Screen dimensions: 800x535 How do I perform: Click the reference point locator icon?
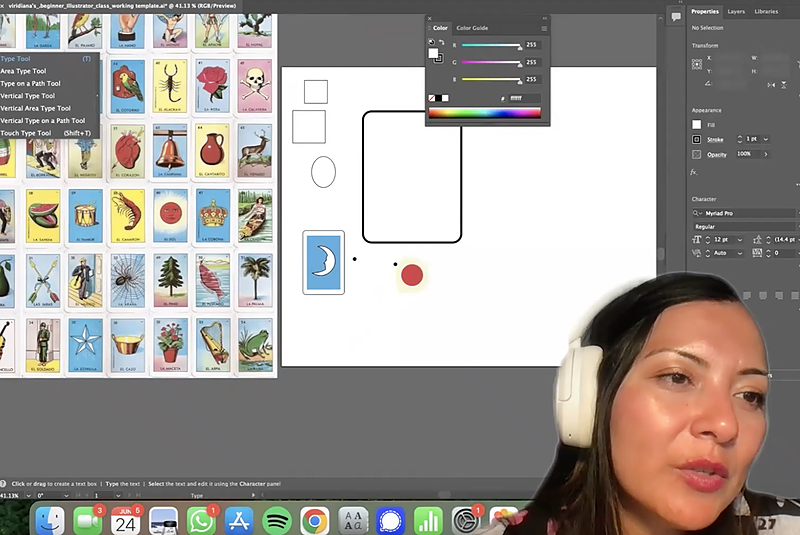pos(696,64)
